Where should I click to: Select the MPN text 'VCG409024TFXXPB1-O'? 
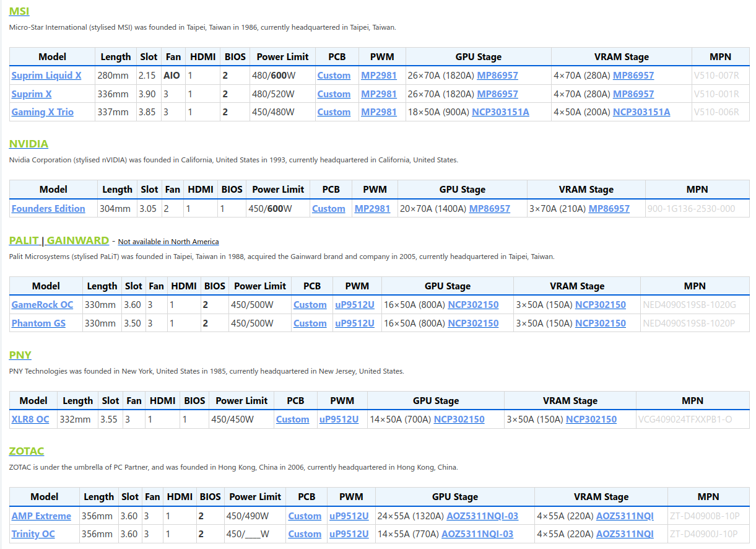click(x=685, y=419)
